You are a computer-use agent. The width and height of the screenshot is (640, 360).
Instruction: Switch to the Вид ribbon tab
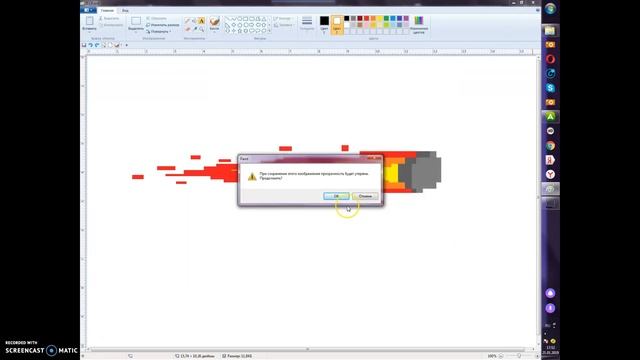(x=125, y=11)
